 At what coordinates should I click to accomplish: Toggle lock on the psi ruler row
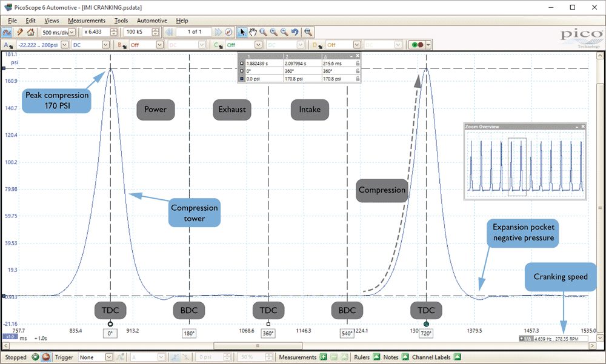[358, 79]
